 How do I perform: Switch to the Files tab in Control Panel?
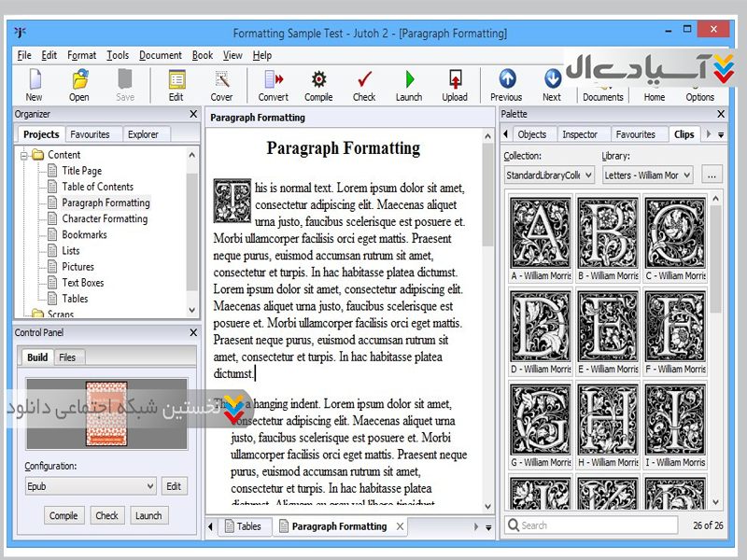67,357
